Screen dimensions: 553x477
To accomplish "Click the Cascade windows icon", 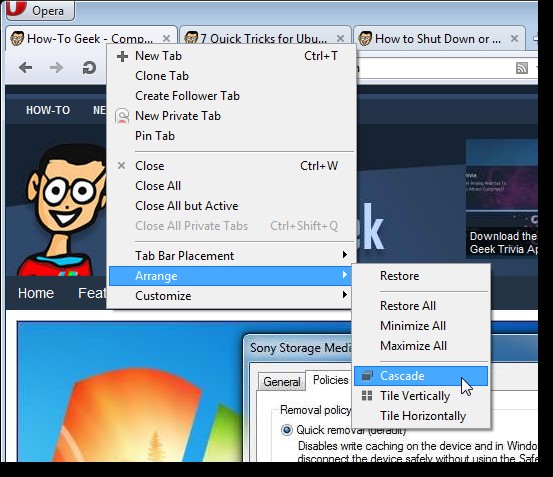I will coord(367,376).
